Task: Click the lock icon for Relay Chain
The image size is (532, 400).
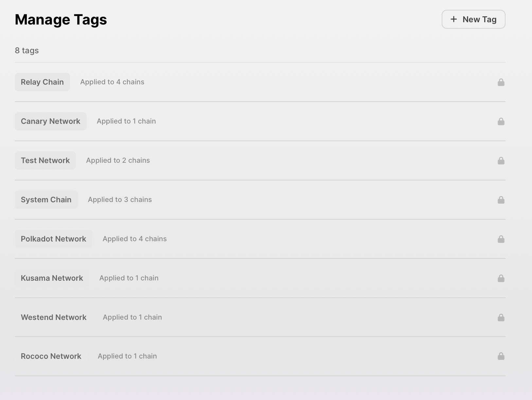Action: click(x=501, y=82)
